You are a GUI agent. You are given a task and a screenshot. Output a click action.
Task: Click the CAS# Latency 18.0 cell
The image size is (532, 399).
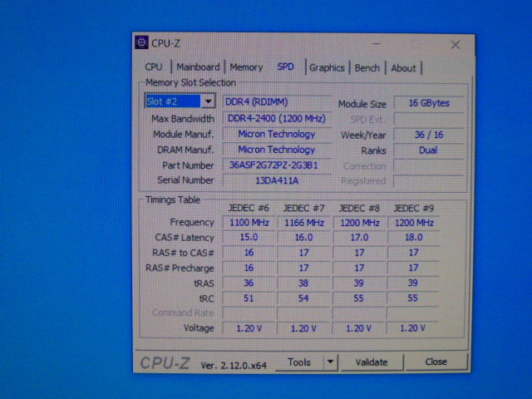coord(413,237)
